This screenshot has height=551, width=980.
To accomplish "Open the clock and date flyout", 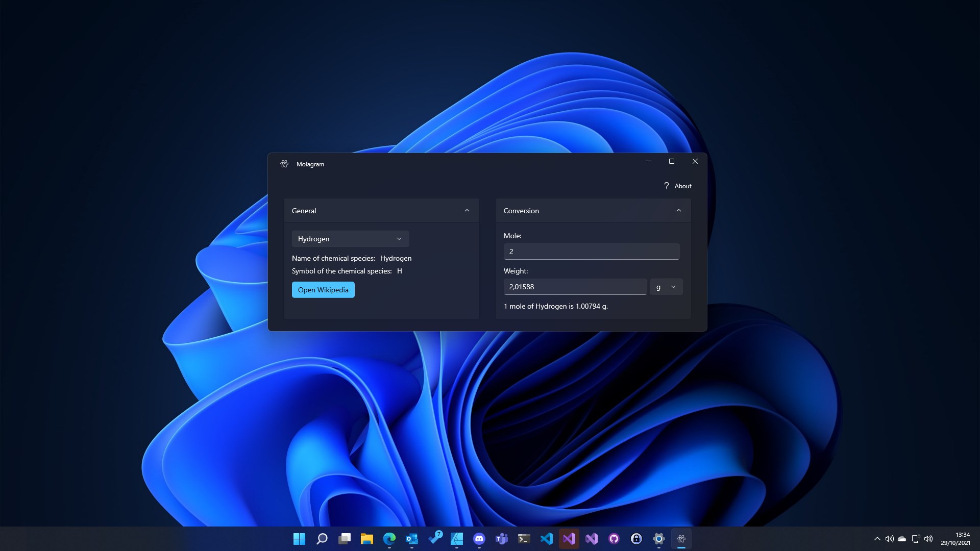I will [x=955, y=539].
